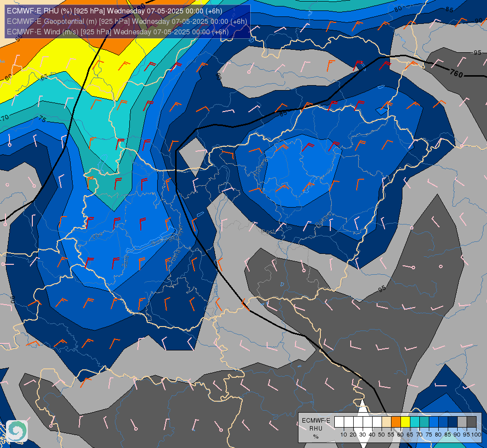Click the 75 humidity contour label on map
The height and width of the screenshot is (448, 487).
pos(43,119)
